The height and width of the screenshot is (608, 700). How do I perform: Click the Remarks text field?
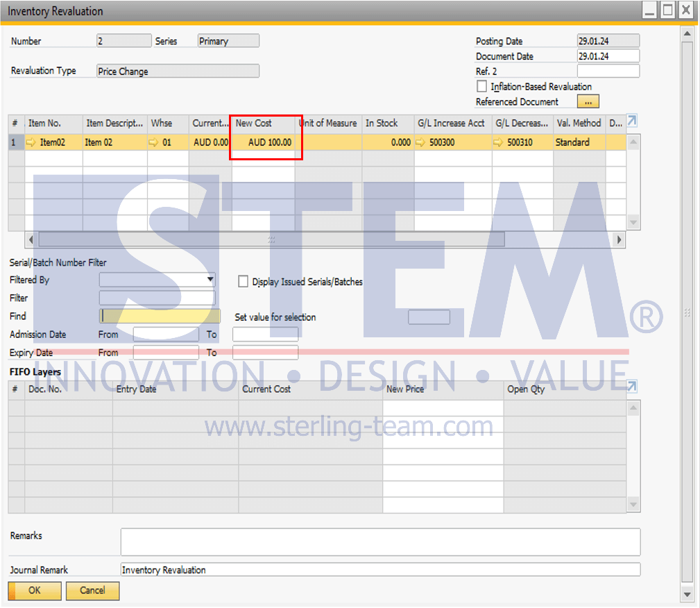[380, 542]
